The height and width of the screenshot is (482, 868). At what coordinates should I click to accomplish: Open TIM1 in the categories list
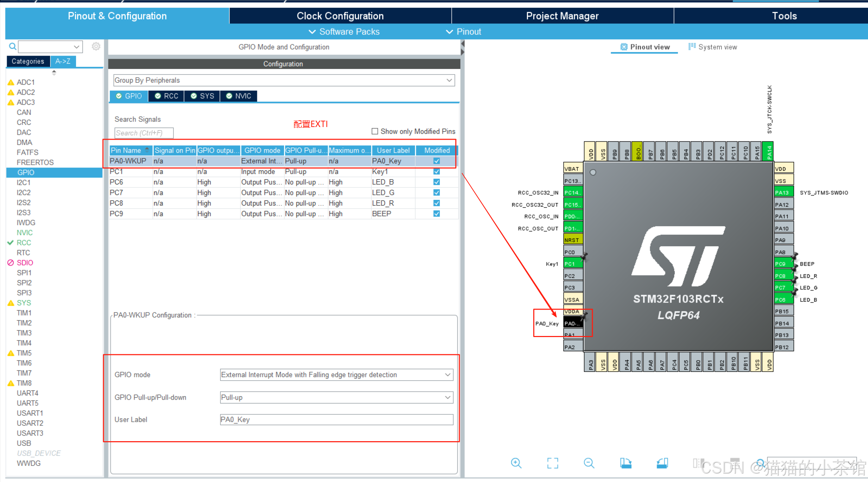click(x=24, y=313)
